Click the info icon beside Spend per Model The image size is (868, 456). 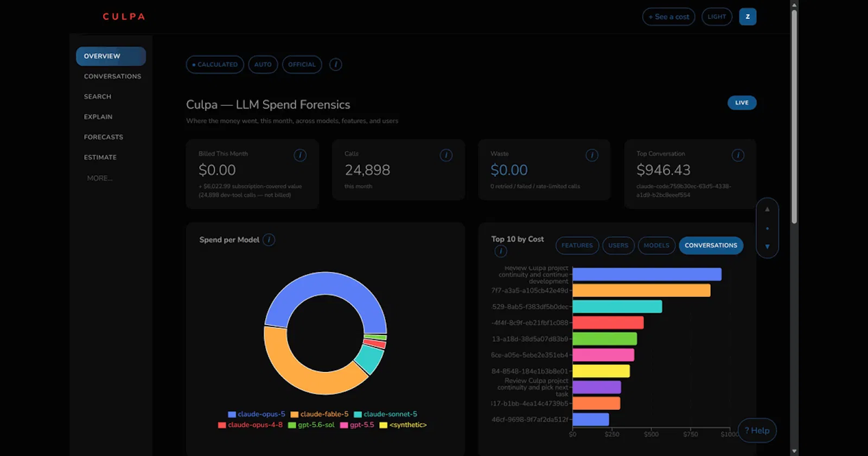click(269, 240)
